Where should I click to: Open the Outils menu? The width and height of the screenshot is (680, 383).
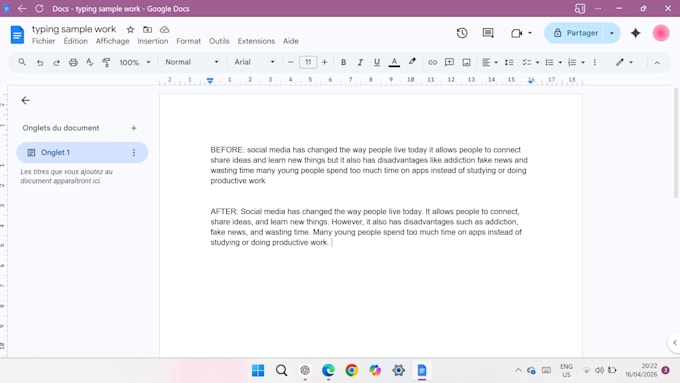[x=219, y=41]
